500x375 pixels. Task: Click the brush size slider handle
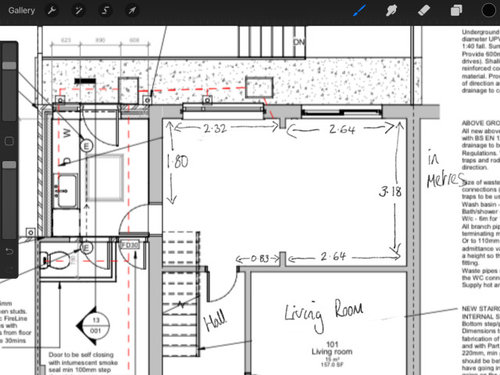[9, 65]
